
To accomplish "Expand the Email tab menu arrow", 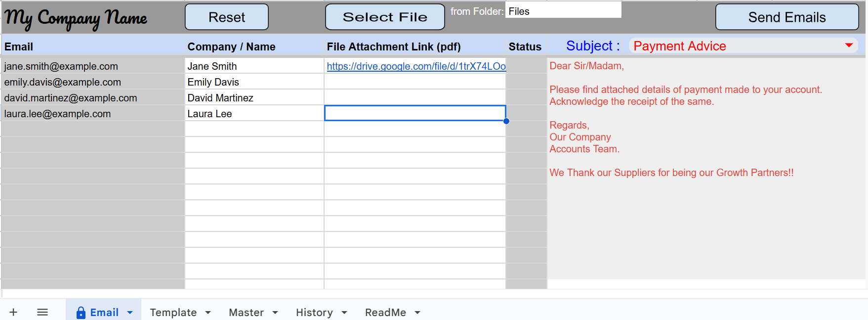I will point(130,313).
